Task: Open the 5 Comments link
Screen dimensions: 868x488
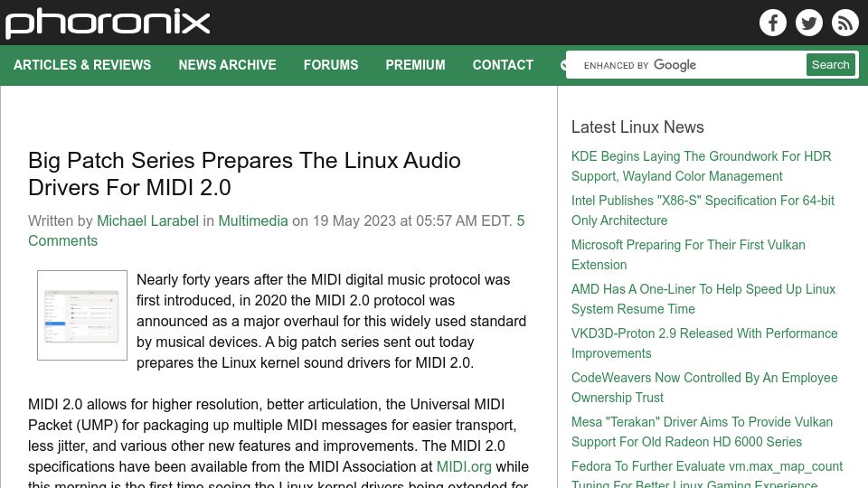Action: click(277, 230)
